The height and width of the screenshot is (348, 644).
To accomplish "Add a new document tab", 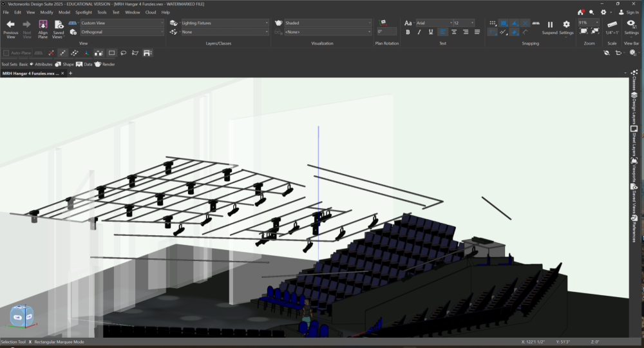I will tap(70, 73).
